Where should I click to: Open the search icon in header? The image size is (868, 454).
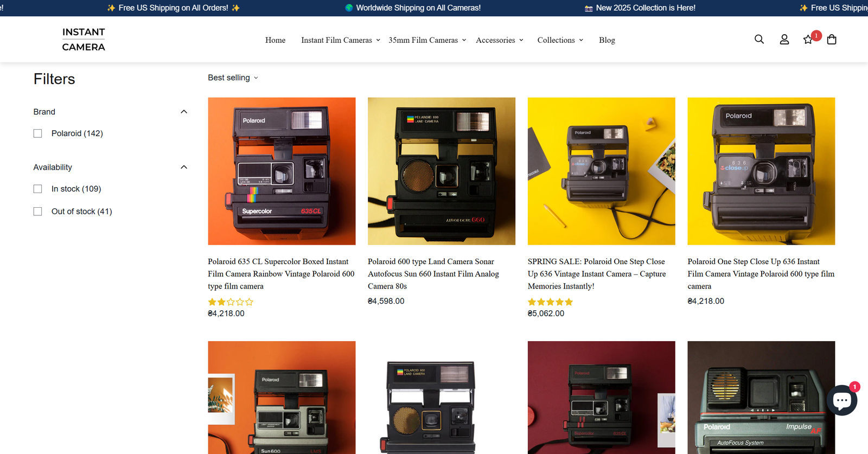759,40
